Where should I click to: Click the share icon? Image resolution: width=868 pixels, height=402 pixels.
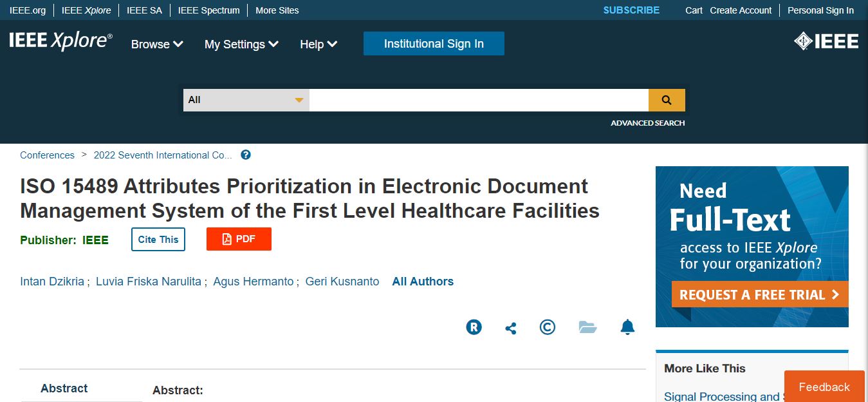tap(511, 329)
